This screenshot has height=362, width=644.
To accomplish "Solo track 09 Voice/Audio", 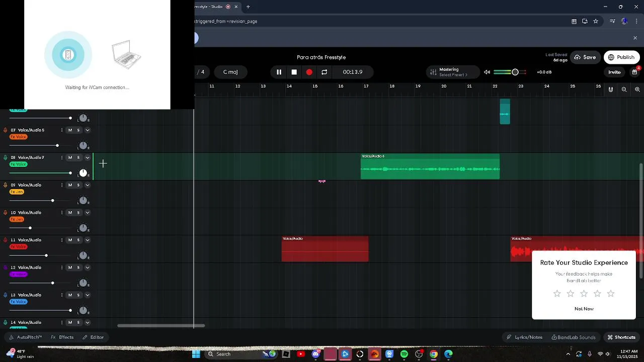I will coord(78,185).
